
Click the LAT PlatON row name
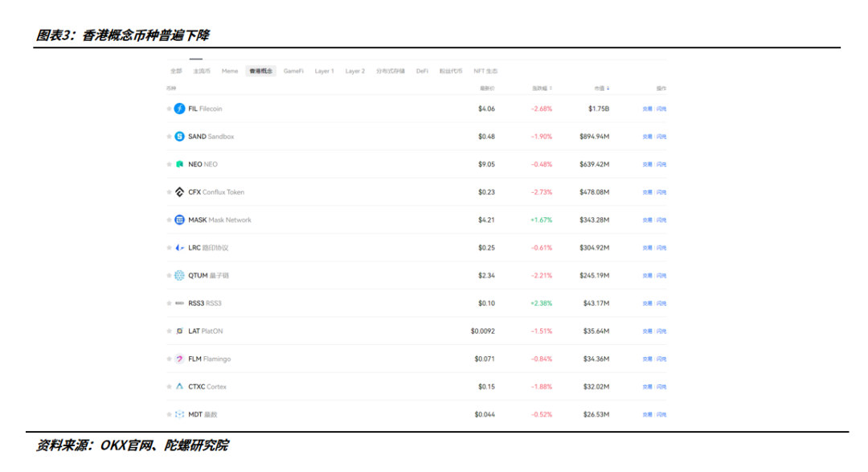coord(205,331)
